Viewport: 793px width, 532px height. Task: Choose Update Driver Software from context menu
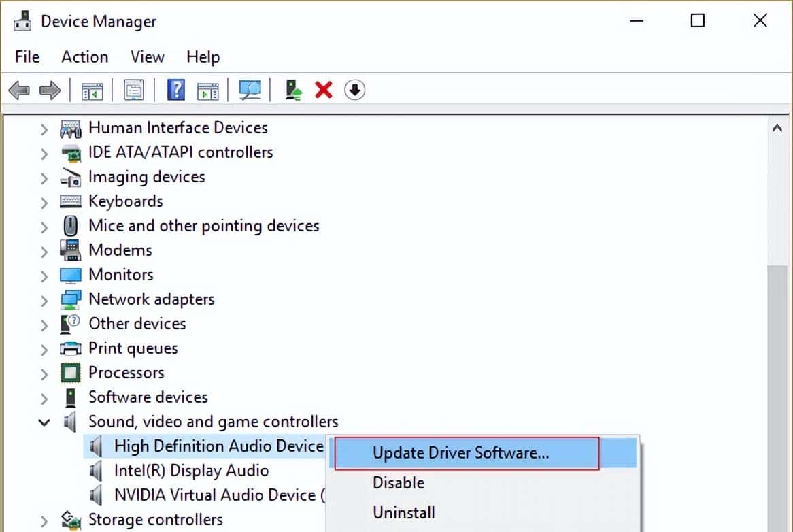click(460, 453)
